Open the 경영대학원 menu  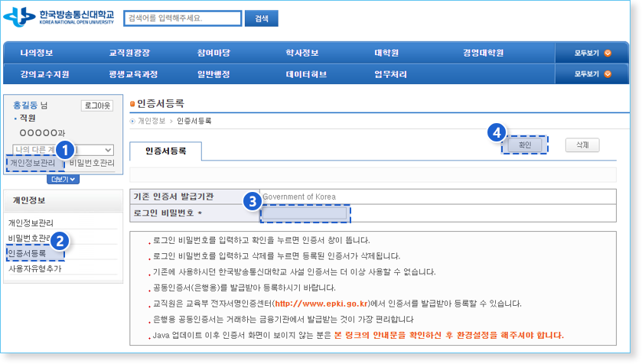pyautogui.click(x=483, y=53)
